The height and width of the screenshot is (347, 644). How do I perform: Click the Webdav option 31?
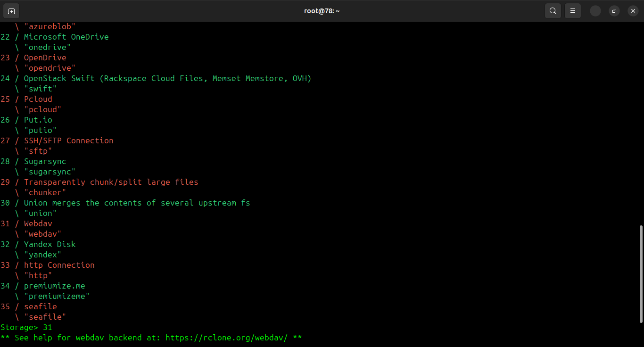point(26,223)
